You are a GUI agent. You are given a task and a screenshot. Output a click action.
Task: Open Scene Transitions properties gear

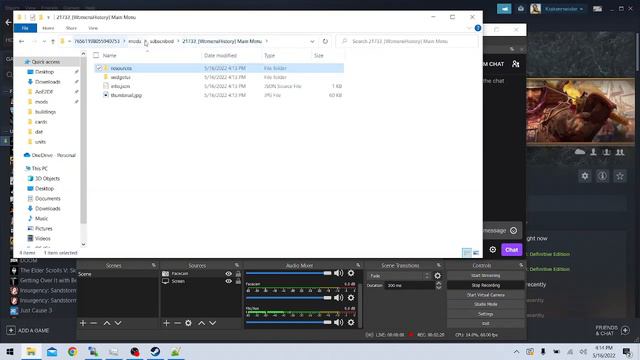(438, 276)
